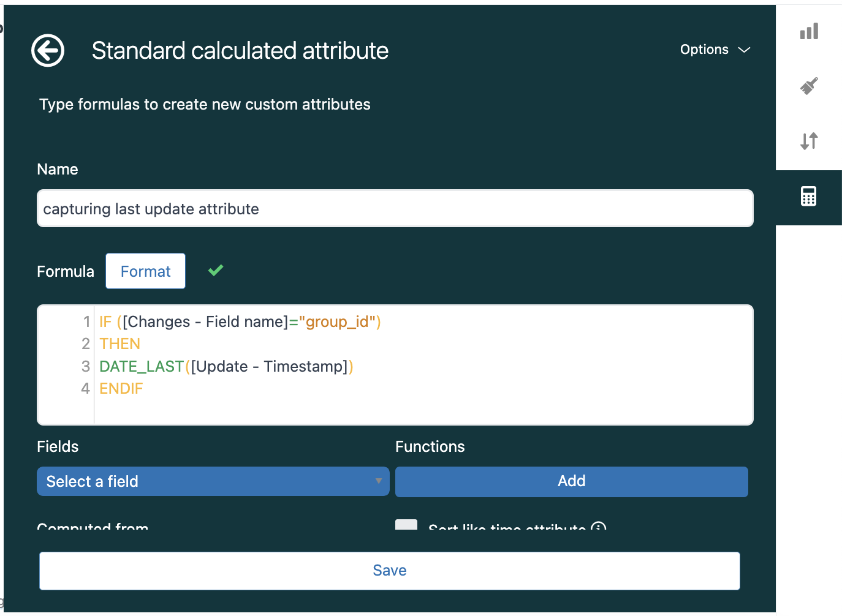Click into the Name text field
Screen dimensions: 842x616
pos(395,209)
